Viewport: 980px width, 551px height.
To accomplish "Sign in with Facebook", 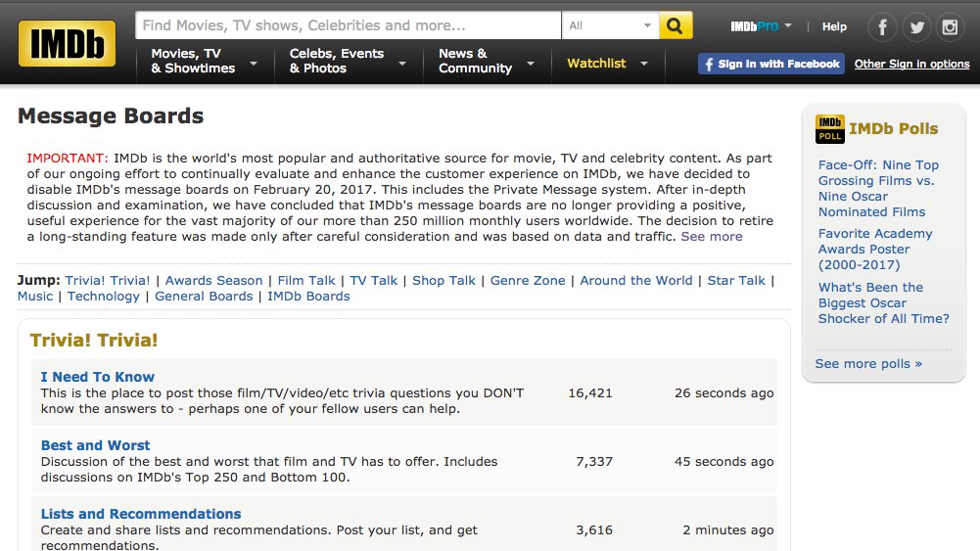I will pos(771,64).
